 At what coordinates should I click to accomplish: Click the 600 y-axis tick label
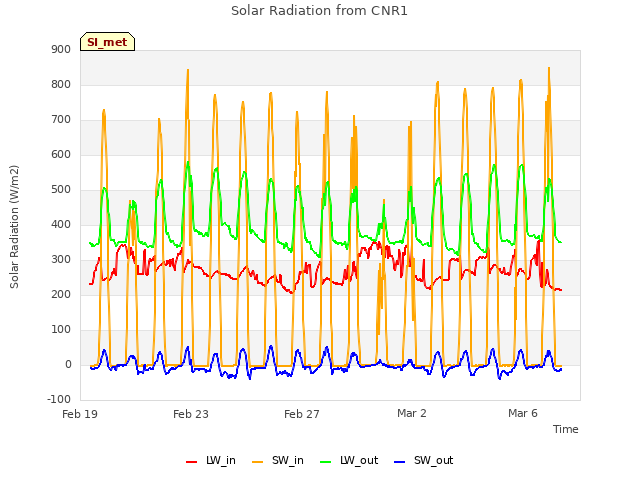click(61, 154)
